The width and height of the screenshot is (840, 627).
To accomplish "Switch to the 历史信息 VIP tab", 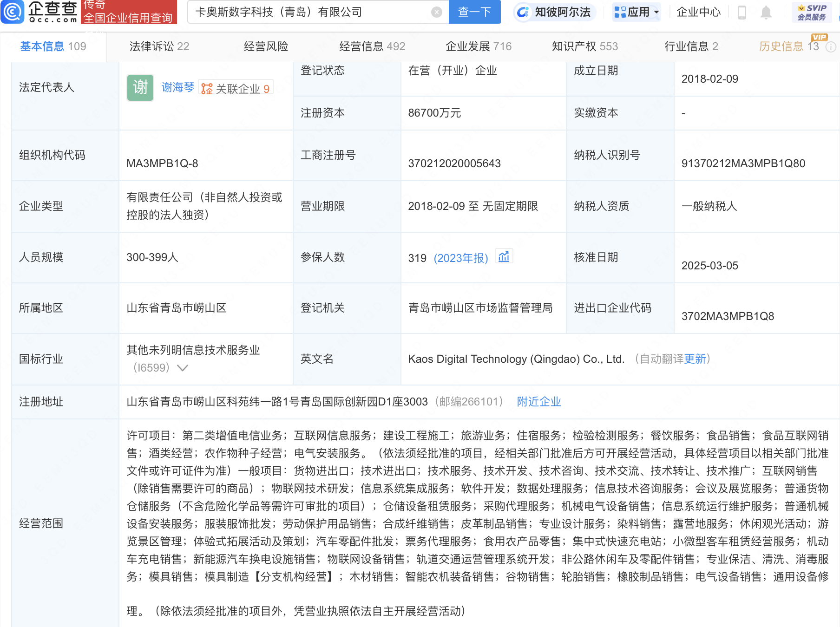I will point(789,46).
